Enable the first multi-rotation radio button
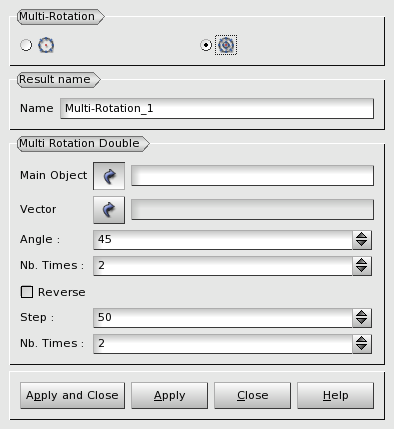394x429 pixels. 26,45
